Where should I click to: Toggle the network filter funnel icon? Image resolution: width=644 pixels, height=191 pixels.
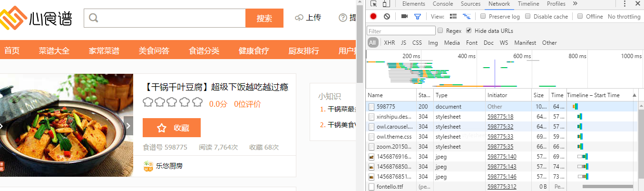coord(418,16)
